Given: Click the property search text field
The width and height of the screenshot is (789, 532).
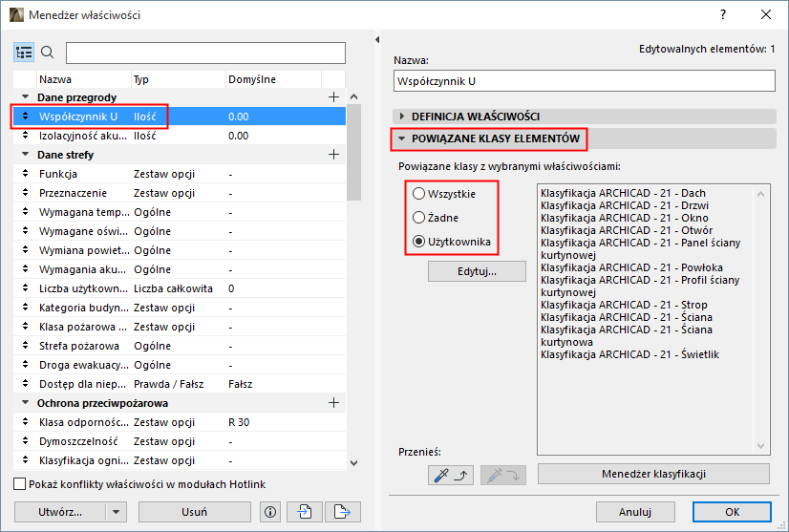Looking at the screenshot, I should [x=205, y=53].
